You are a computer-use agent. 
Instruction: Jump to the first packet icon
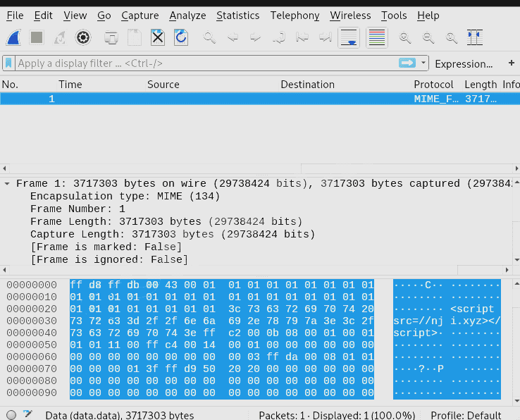click(x=302, y=37)
